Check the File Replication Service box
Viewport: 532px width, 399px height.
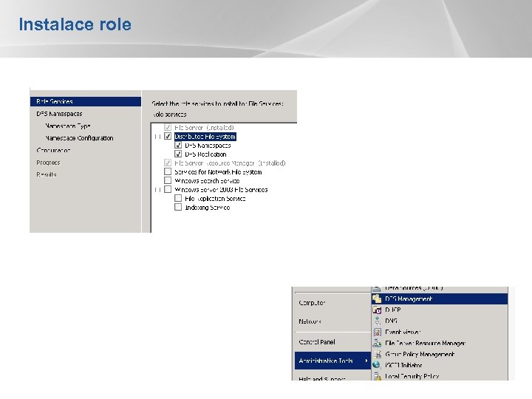178,198
